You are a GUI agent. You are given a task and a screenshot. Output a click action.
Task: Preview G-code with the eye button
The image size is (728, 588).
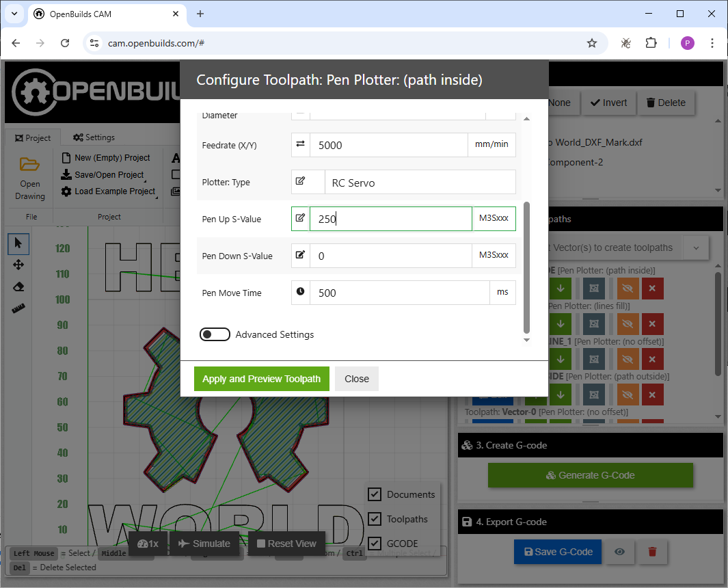click(619, 552)
